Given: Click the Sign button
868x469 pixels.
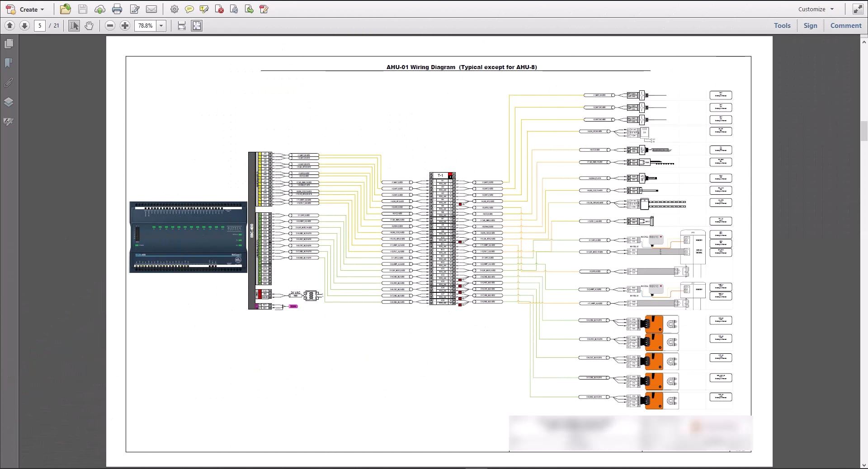Looking at the screenshot, I should click(810, 25).
